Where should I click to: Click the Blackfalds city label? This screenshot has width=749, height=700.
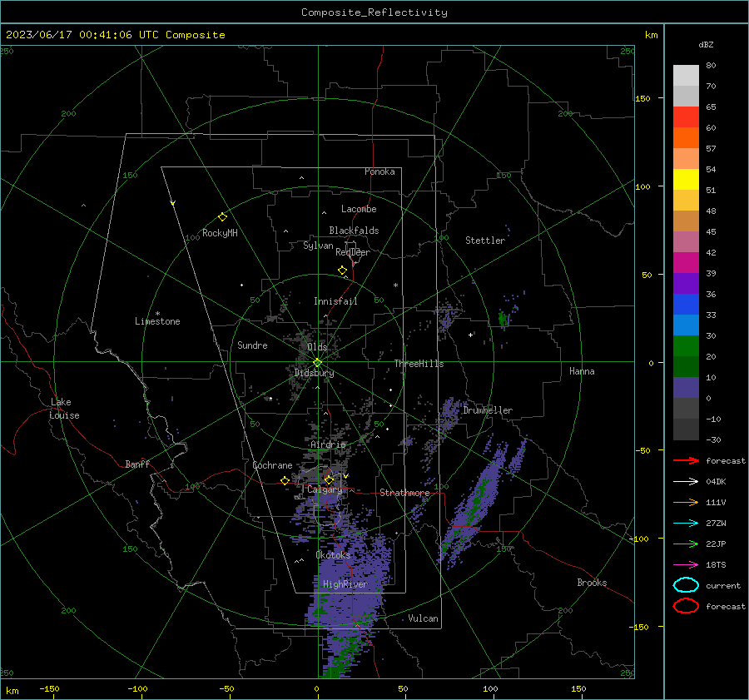[x=354, y=231]
